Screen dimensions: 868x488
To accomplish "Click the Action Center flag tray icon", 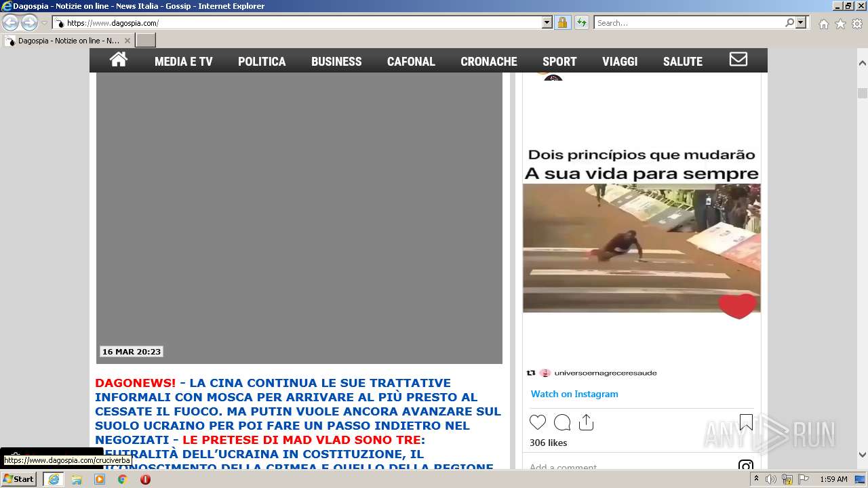I will pos(803,479).
